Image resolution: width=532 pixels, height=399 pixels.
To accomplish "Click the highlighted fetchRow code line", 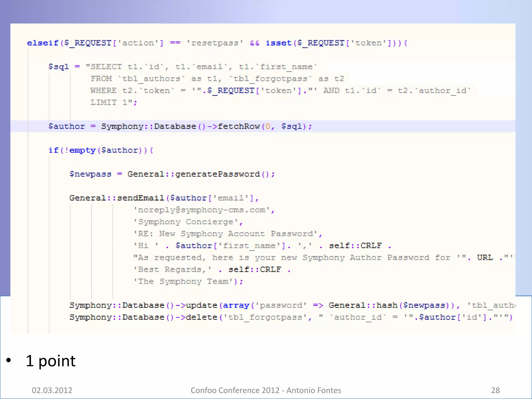I will tap(180, 127).
